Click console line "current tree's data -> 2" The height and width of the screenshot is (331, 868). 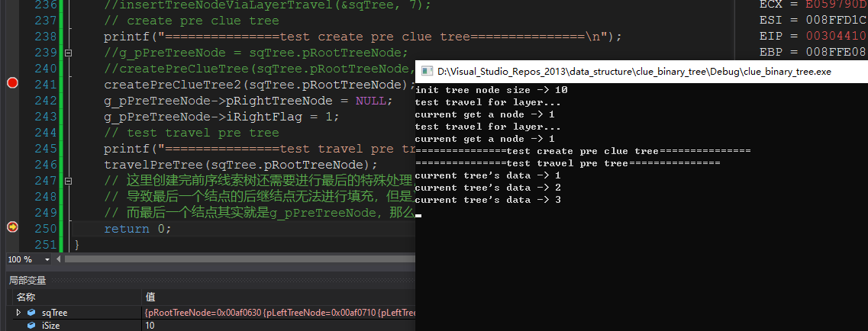[x=489, y=188]
